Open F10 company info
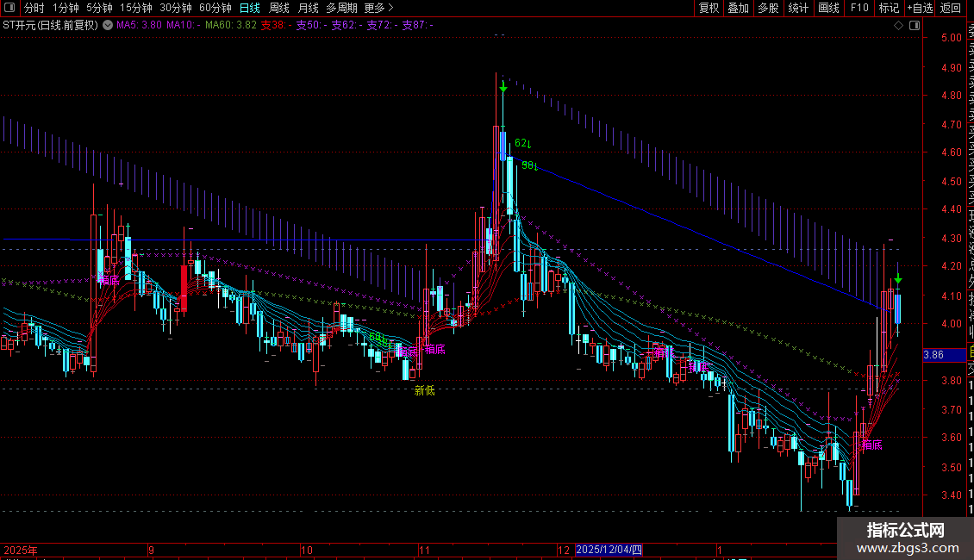Screen dimensions: 974x560 pyautogui.click(x=859, y=8)
